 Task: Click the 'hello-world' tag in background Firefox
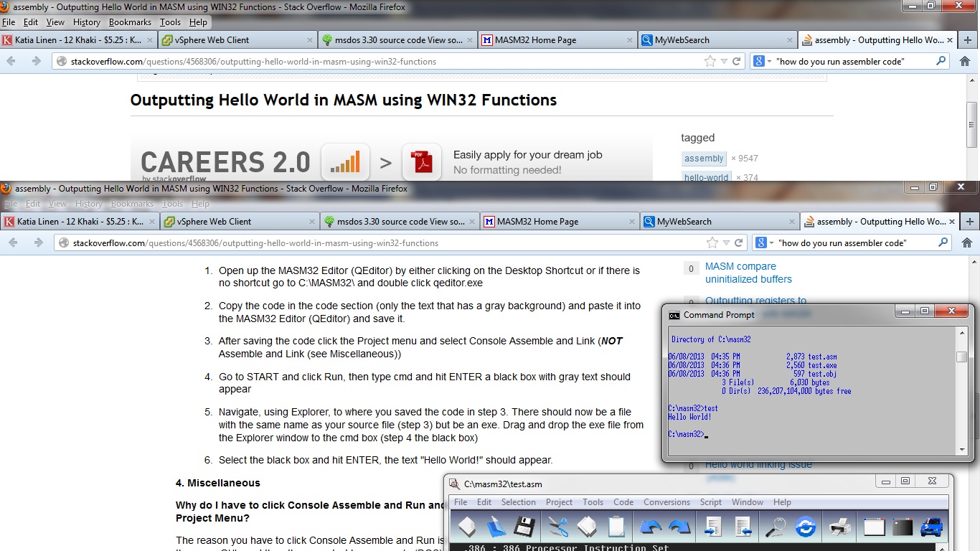(706, 177)
